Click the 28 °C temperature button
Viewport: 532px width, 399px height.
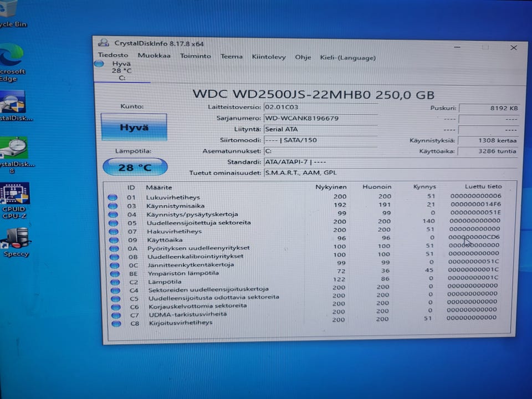click(x=135, y=167)
